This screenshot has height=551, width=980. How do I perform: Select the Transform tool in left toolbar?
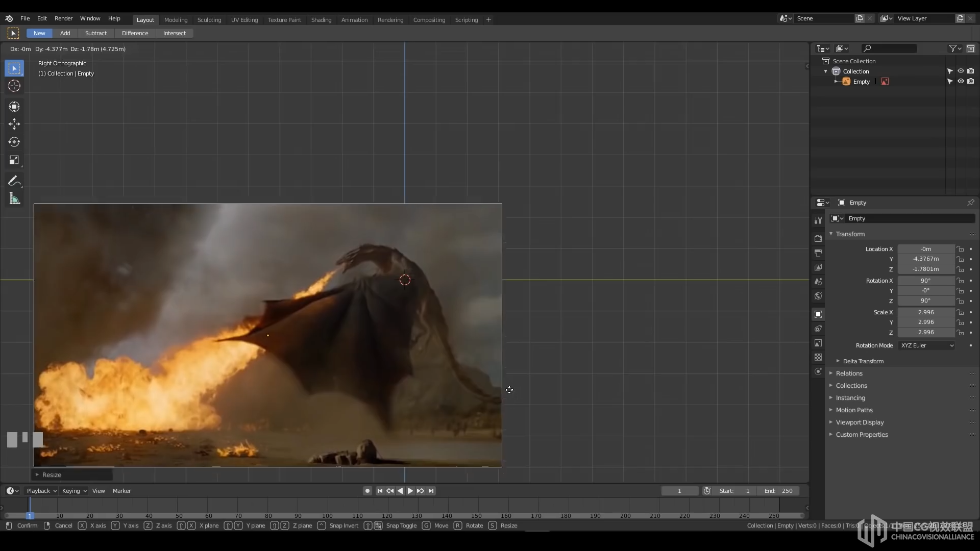point(14,107)
